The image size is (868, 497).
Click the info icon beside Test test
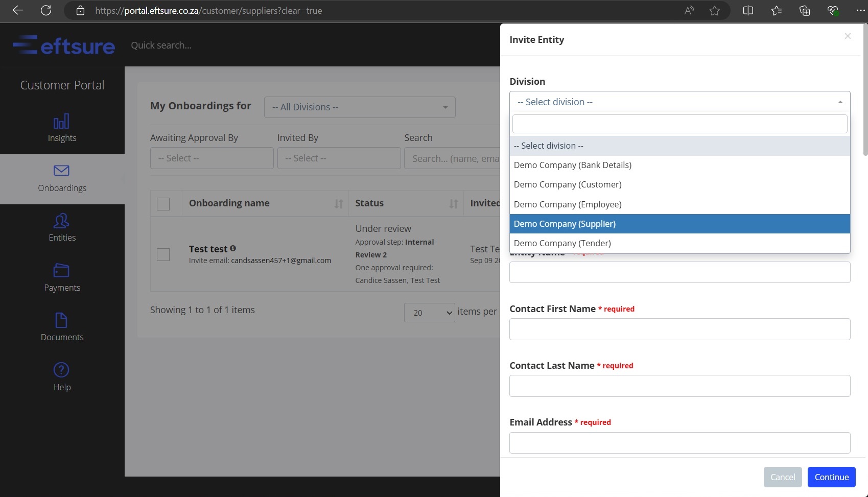coord(233,248)
